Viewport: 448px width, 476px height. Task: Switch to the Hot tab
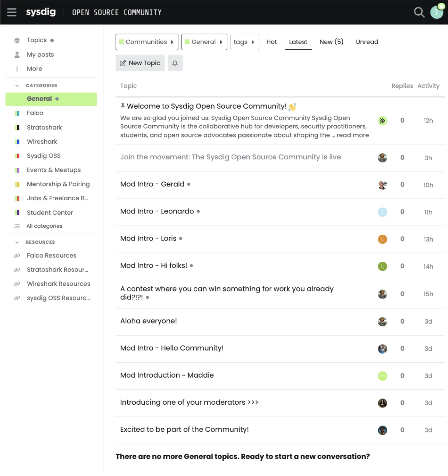[272, 42]
